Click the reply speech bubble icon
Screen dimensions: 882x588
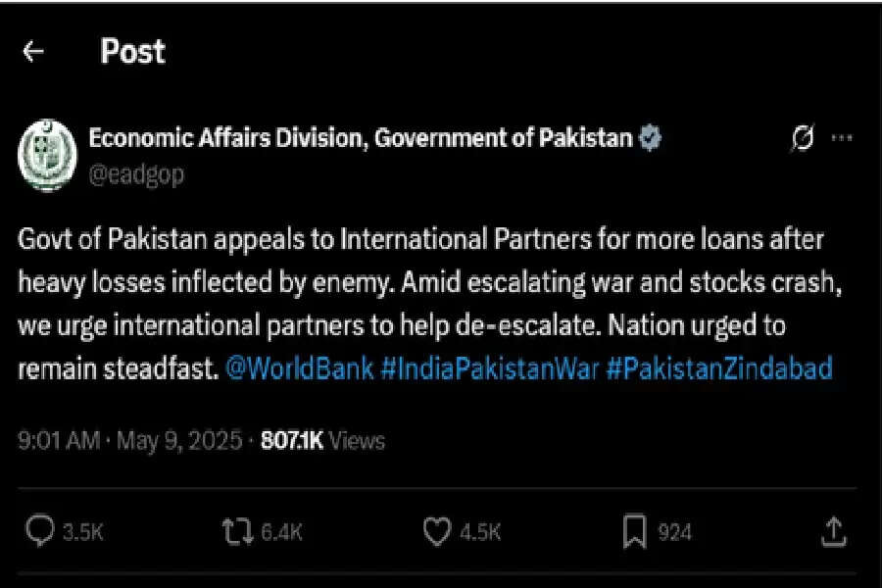click(x=40, y=530)
